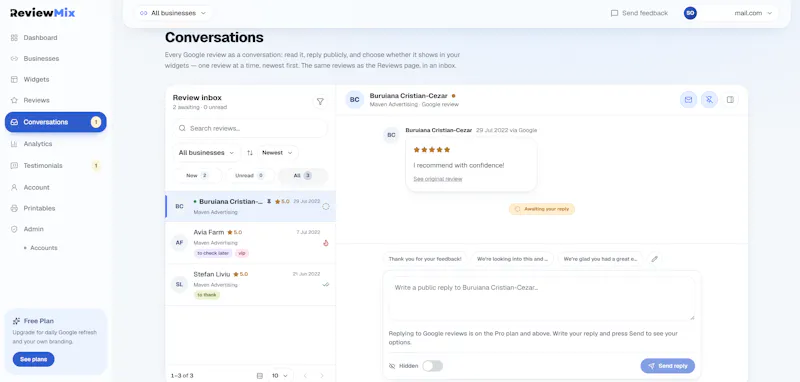Image resolution: width=800 pixels, height=382 pixels.
Task: Click the mark-unread envelope icon
Action: coord(688,100)
